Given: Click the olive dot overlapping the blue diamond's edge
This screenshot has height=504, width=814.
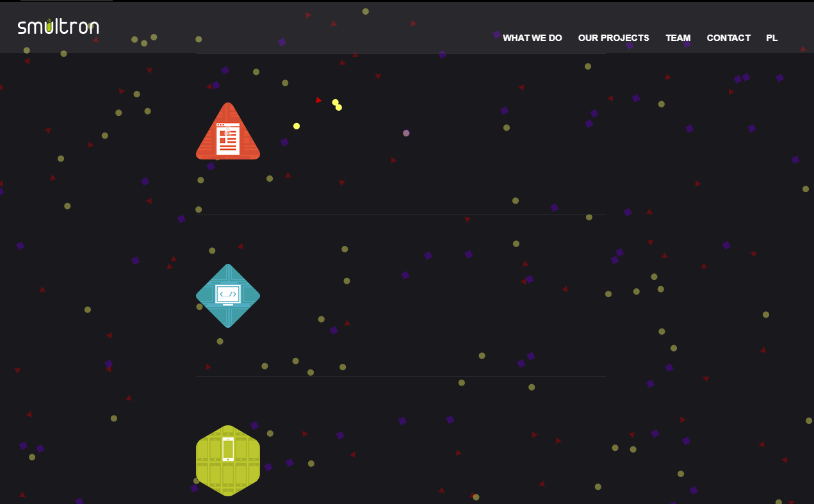Looking at the screenshot, I should [x=199, y=307].
